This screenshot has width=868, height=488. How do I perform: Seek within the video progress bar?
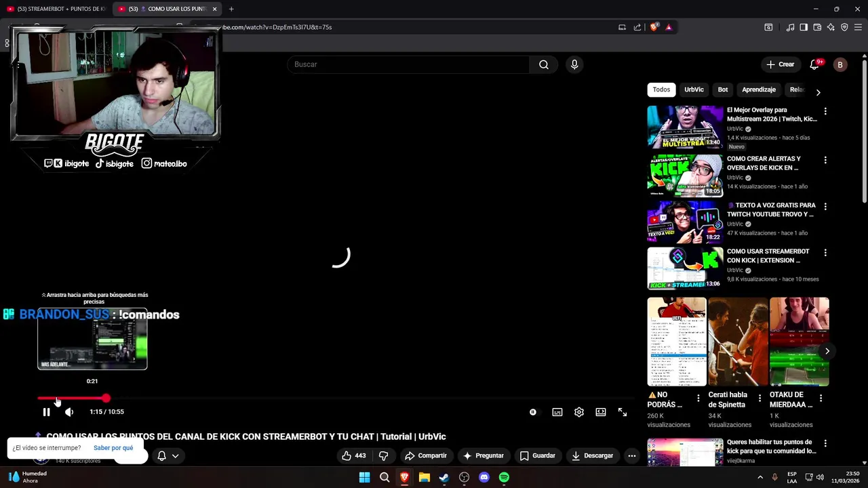pos(336,399)
